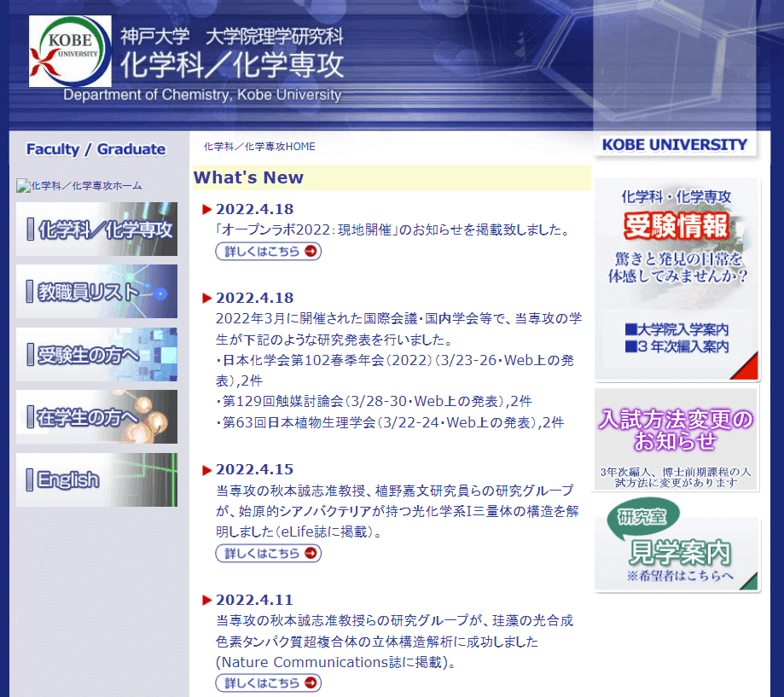Open the 入試方法変更のお知らせ banner
Viewport: 784px width, 697px height.
(x=676, y=439)
